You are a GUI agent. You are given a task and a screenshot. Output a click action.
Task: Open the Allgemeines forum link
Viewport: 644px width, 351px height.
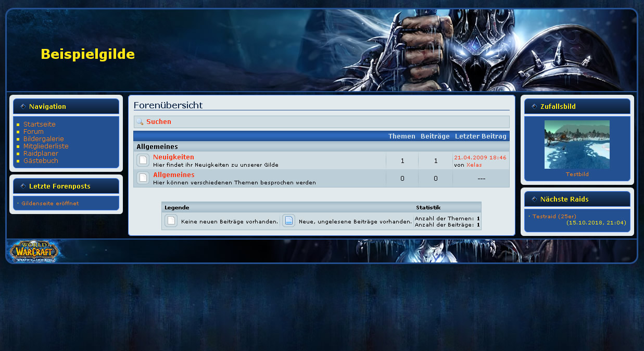tap(174, 174)
